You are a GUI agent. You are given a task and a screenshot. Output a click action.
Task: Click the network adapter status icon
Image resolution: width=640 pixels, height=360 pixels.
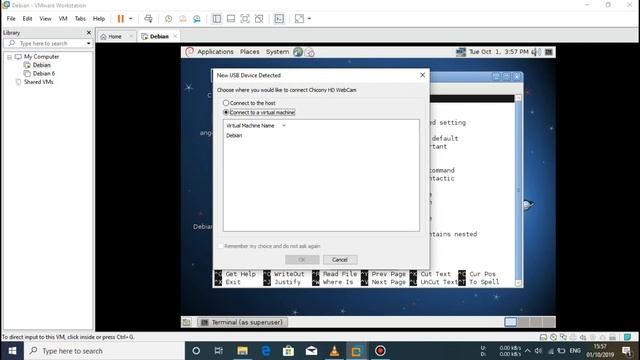[563, 337]
